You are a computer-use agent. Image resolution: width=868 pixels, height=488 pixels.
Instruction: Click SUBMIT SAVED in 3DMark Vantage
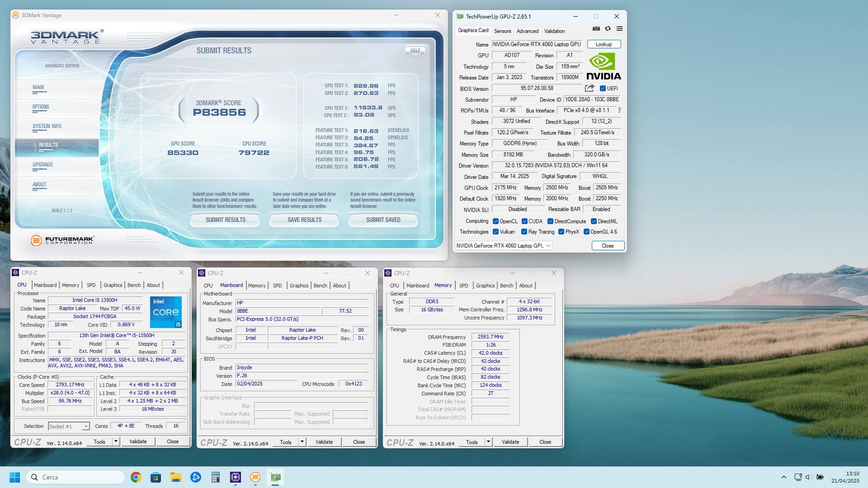point(383,220)
